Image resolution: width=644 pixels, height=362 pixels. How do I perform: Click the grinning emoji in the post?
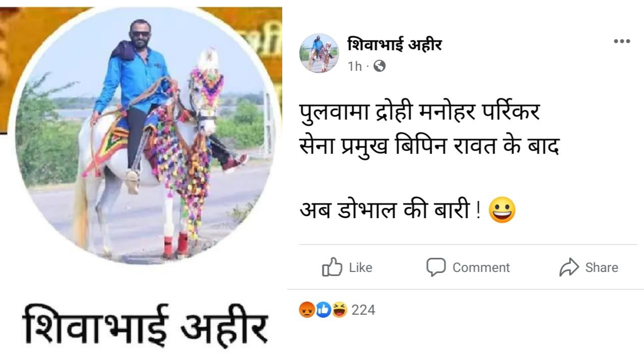(x=502, y=210)
